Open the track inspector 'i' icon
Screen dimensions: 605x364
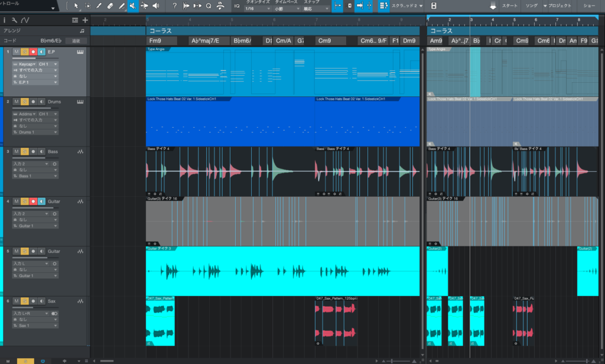pyautogui.click(x=5, y=20)
